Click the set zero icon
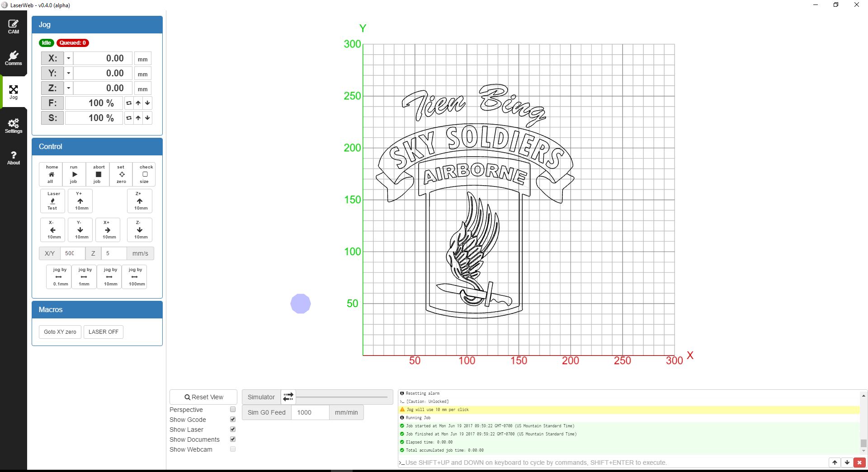Screen dimensions: 868x472 click(122, 174)
